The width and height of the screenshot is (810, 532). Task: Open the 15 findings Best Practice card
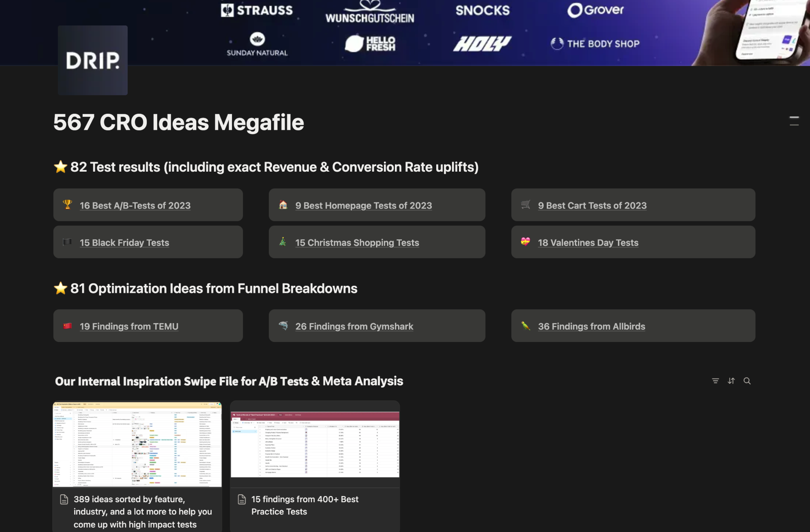coord(315,505)
